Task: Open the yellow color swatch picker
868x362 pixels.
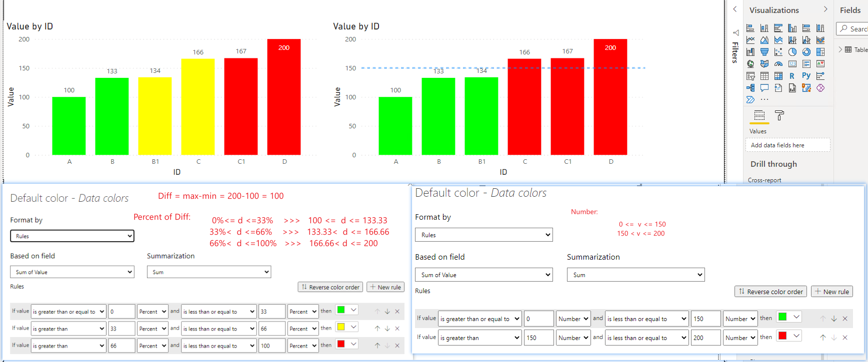Action: click(347, 327)
